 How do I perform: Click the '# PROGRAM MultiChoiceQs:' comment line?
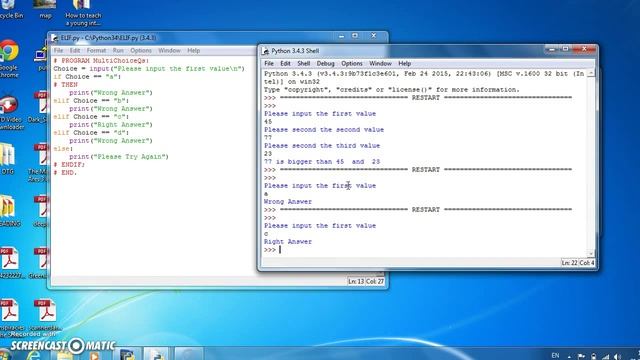click(x=101, y=61)
